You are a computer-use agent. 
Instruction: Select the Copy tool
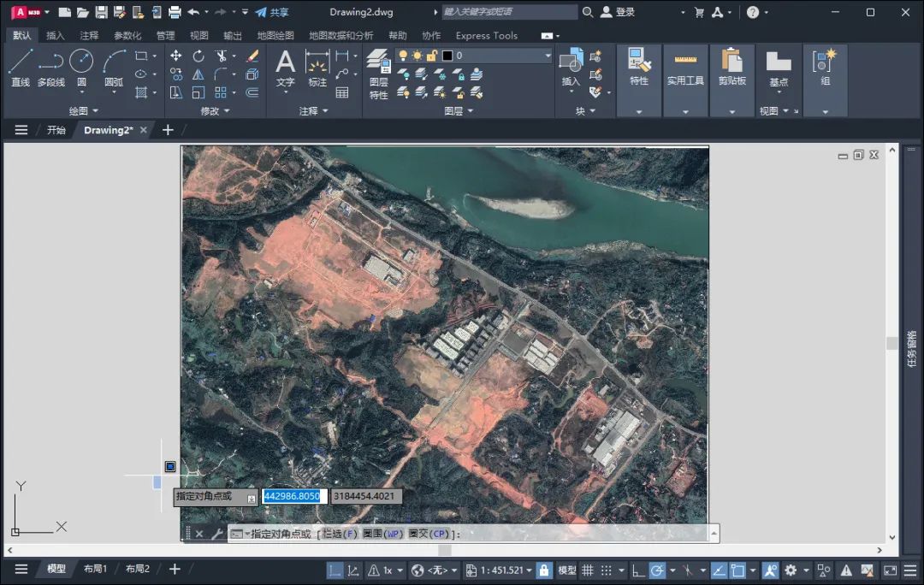click(x=175, y=74)
